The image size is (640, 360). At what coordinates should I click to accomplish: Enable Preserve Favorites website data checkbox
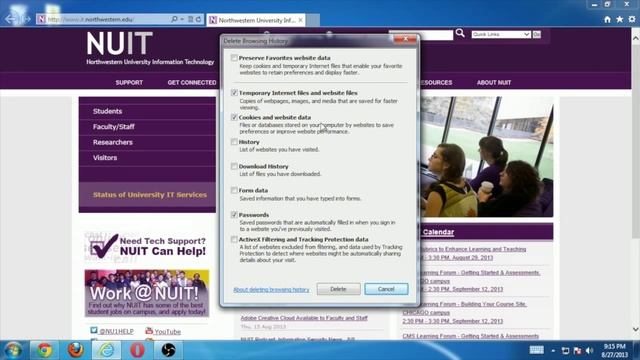pyautogui.click(x=234, y=58)
